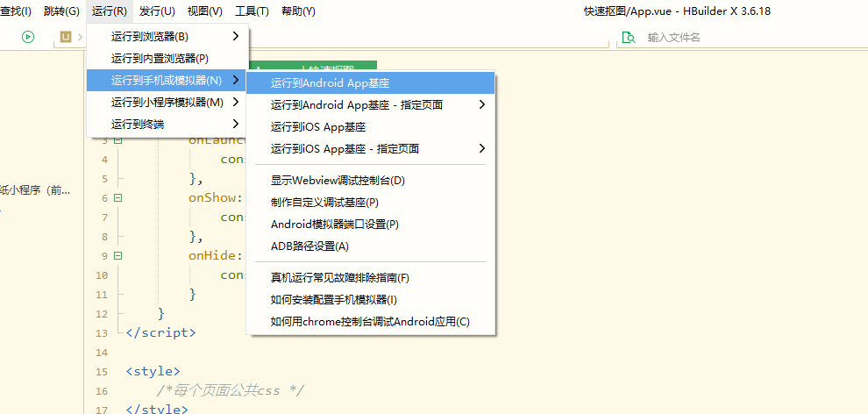
Task: Click the 小程序 project in the sidebar
Action: 35,191
